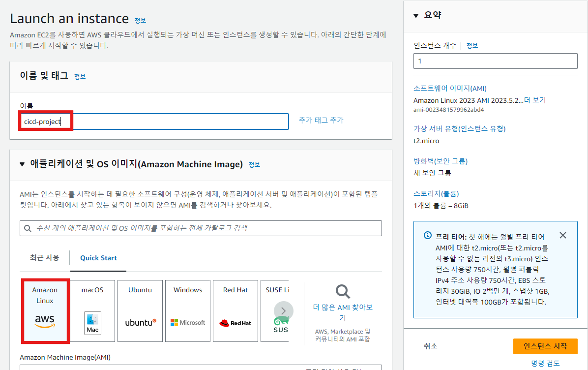Screen dimensions: 588x370
Task: Click the Amazon Machine Image(AMI) label
Action: coord(65,358)
